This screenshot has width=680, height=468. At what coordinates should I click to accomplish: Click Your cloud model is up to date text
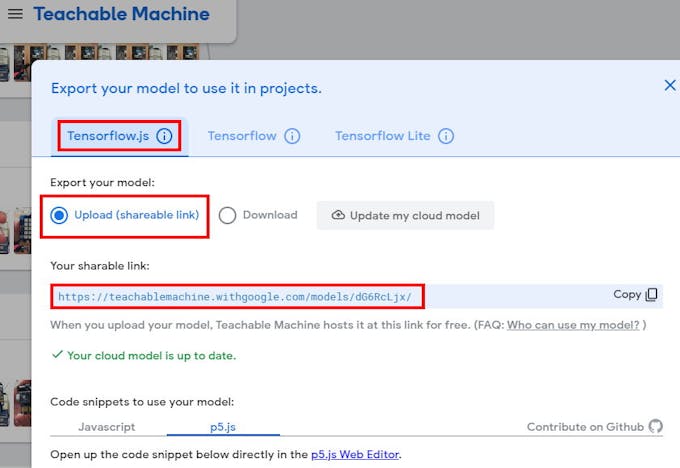(x=151, y=356)
